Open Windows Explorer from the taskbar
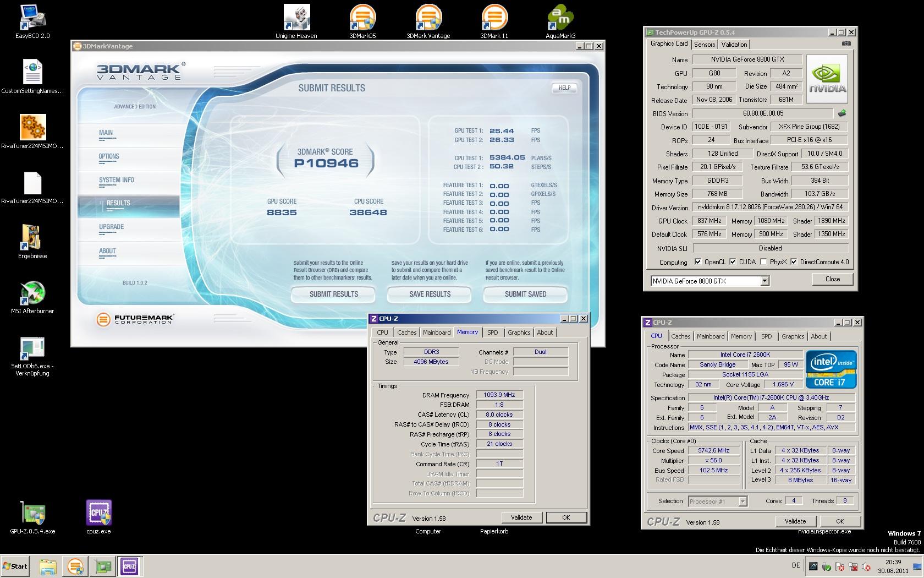The image size is (924, 578). tap(48, 566)
